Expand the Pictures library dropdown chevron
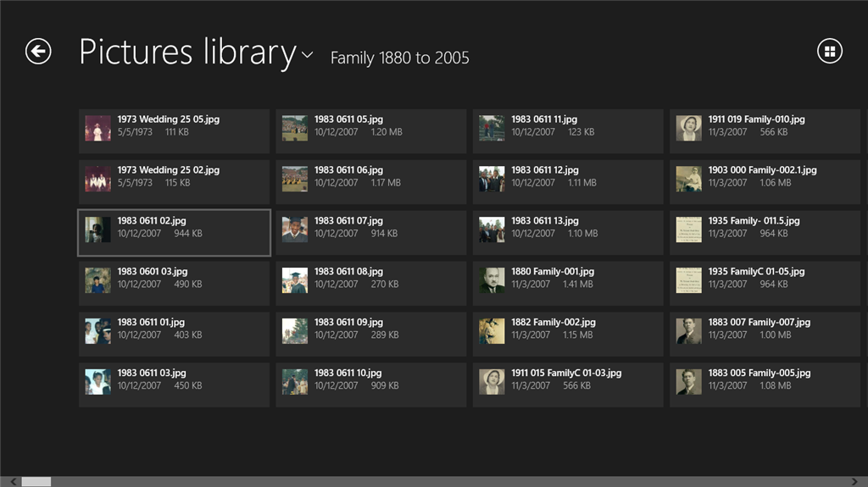Screen dimensions: 868x487 pos(307,55)
